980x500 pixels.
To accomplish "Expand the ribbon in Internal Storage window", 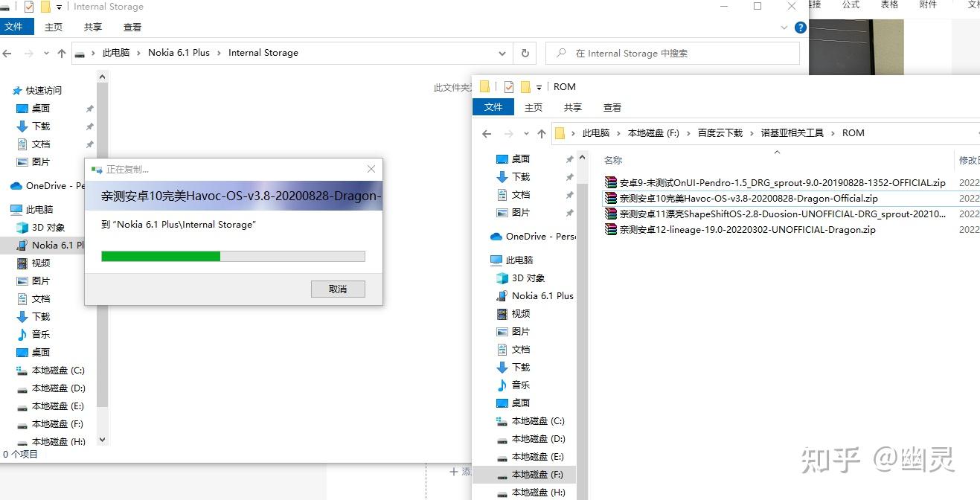I will [784, 28].
